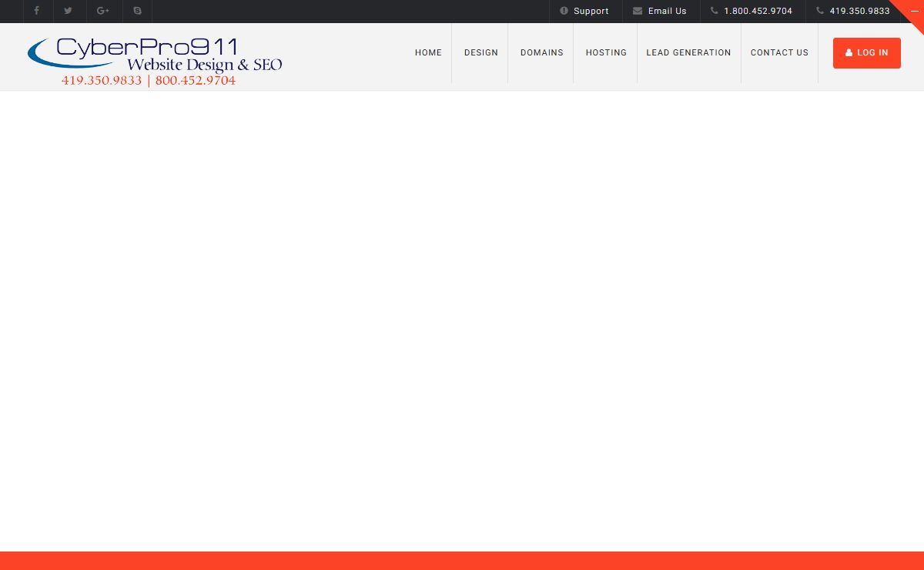Collapse the top bar with corner minus toggle
Screen dimensions: 924x570
[914, 11]
